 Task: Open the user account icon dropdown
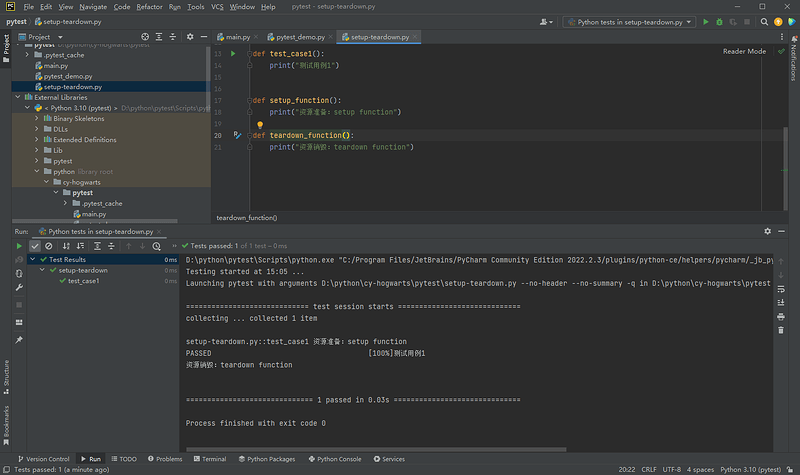pos(546,22)
